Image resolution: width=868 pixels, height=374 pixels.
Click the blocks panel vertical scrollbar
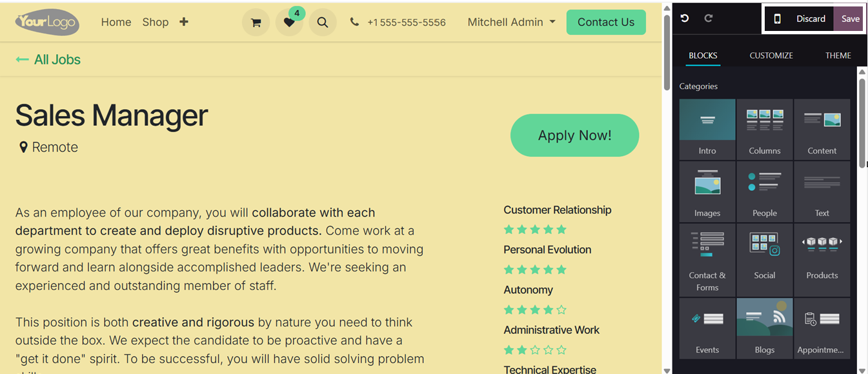[x=862, y=123]
